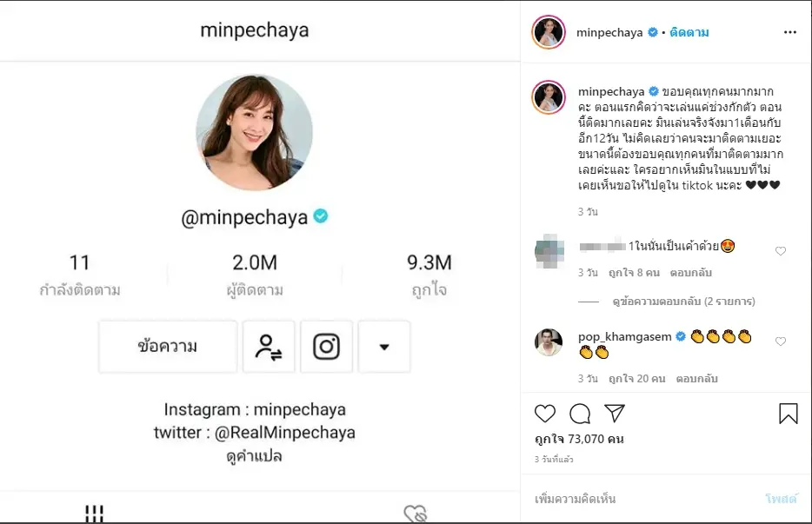This screenshot has width=812, height=524.
Task: Open the comment bubble icon
Action: [580, 414]
